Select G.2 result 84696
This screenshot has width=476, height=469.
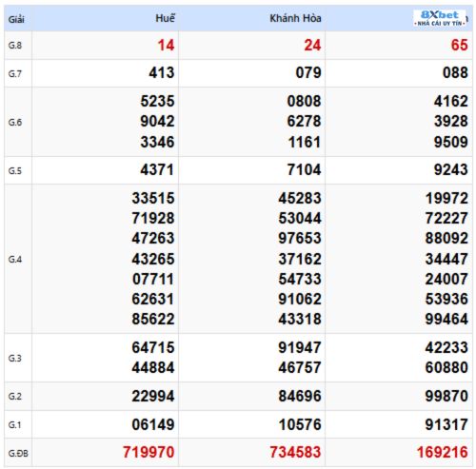coord(300,396)
